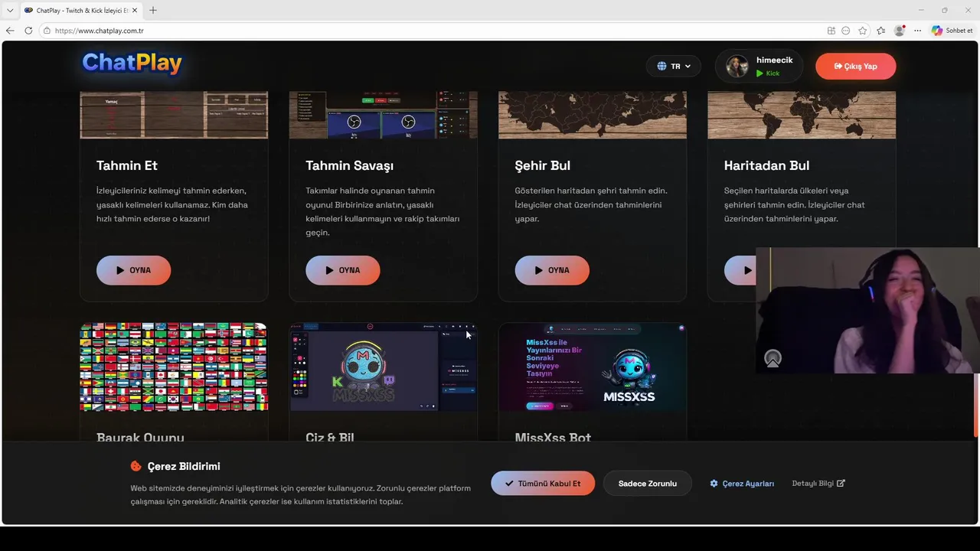Open a new browser tab
The image size is (980, 551).
pyautogui.click(x=153, y=10)
